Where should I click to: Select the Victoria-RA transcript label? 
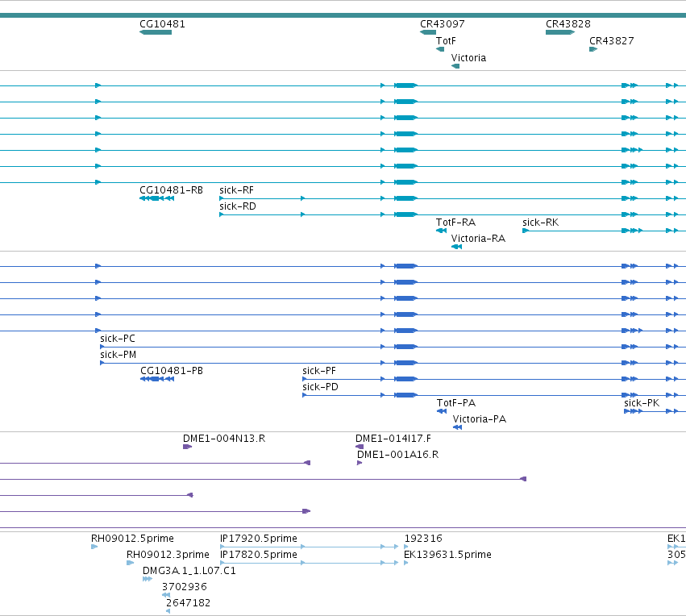(478, 239)
